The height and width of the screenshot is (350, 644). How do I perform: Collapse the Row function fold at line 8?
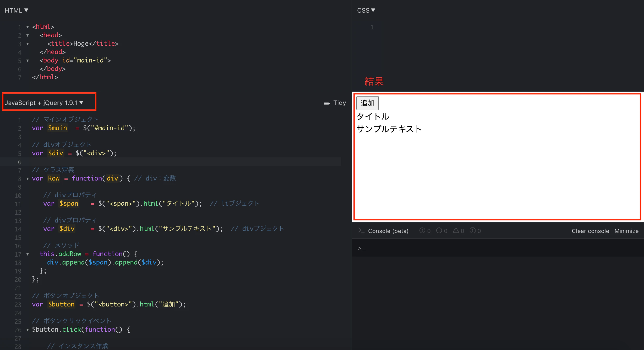click(28, 179)
